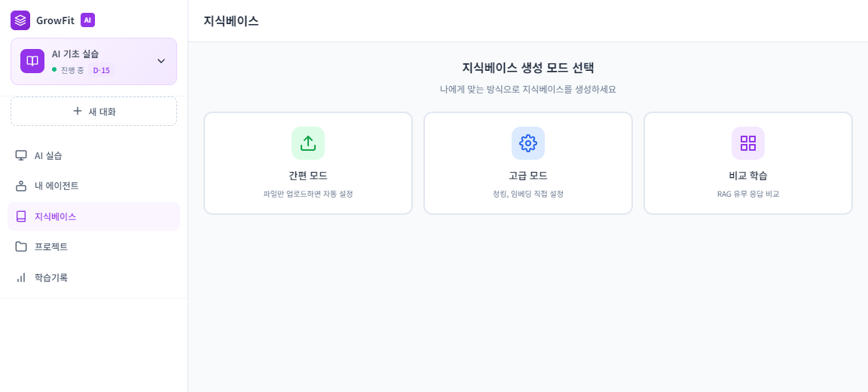The image size is (868, 392).
Task: Choose the 간편 모드 upload card
Action: 308,164
